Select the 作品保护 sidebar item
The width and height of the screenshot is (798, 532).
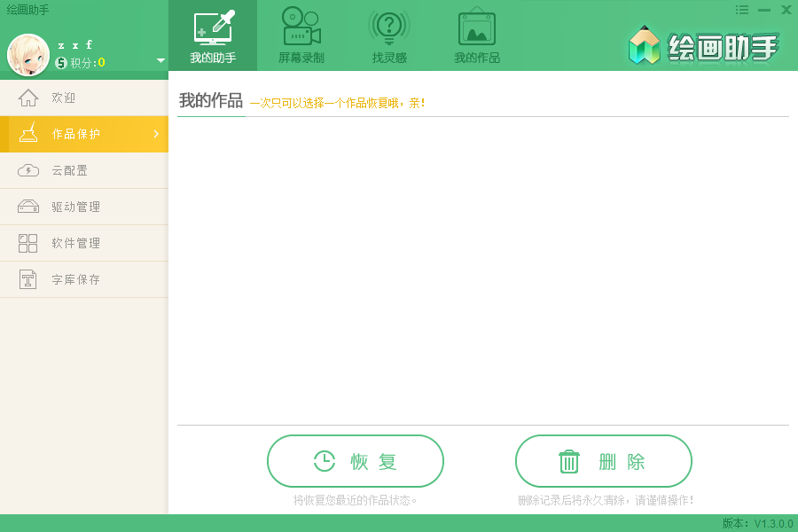click(x=84, y=134)
